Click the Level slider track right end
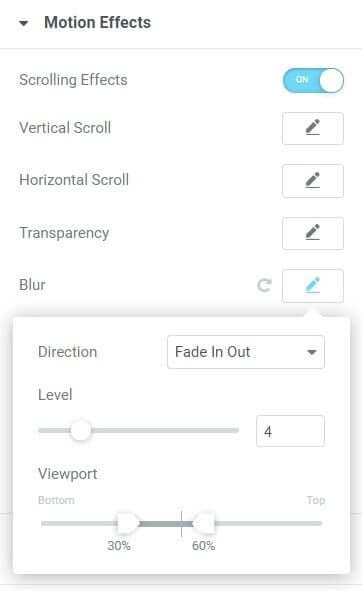Image resolution: width=362 pixels, height=591 pixels. 234,430
